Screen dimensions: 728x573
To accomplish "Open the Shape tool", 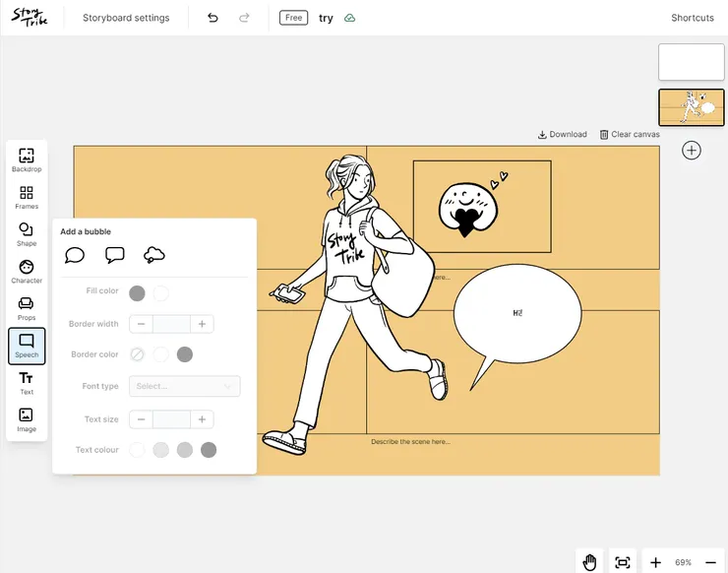I will [27, 234].
